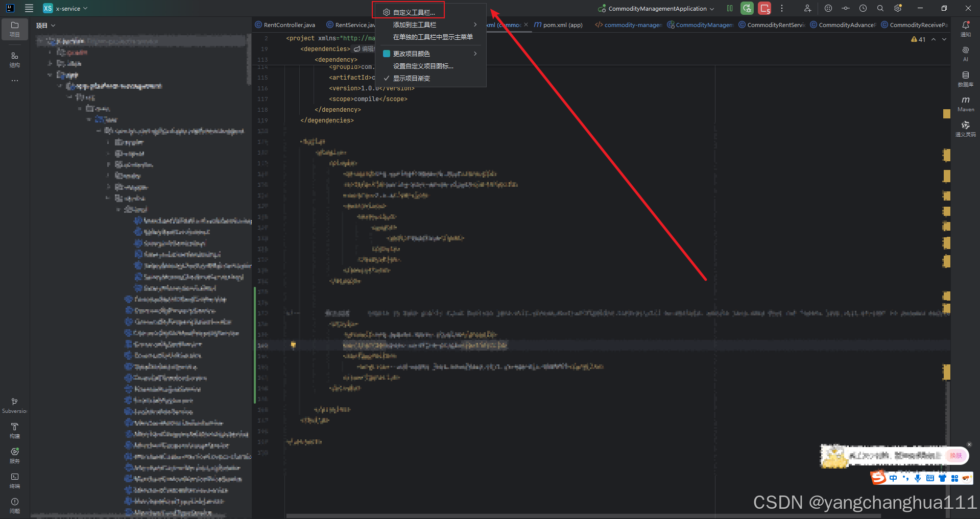
Task: Open Search Everywhere magnifier icon
Action: [x=880, y=8]
